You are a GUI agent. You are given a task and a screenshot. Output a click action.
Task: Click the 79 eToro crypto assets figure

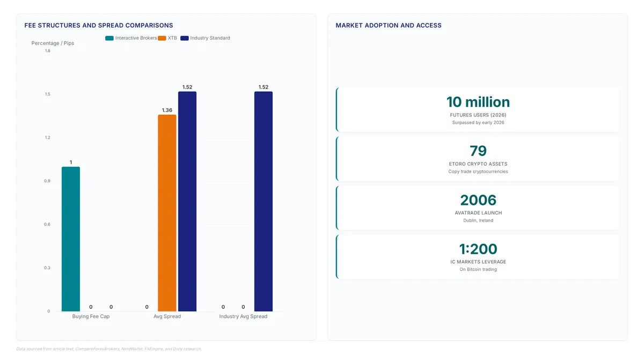[478, 151]
